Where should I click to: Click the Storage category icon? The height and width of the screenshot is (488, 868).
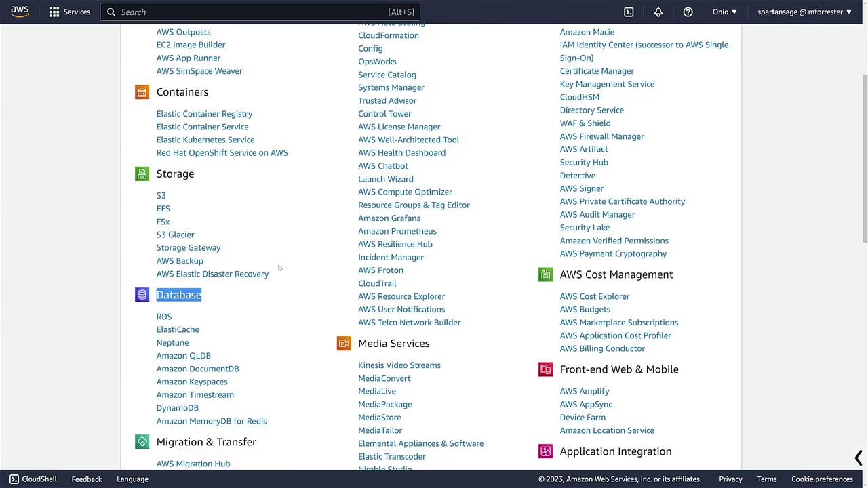(x=142, y=174)
